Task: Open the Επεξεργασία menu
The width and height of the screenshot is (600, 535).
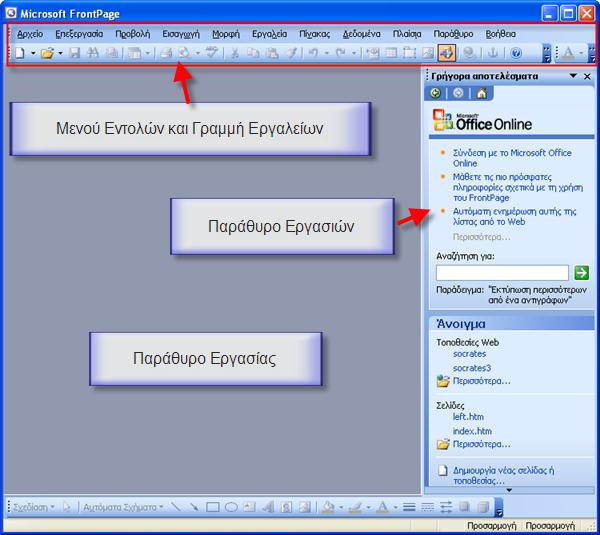Action: click(x=79, y=34)
